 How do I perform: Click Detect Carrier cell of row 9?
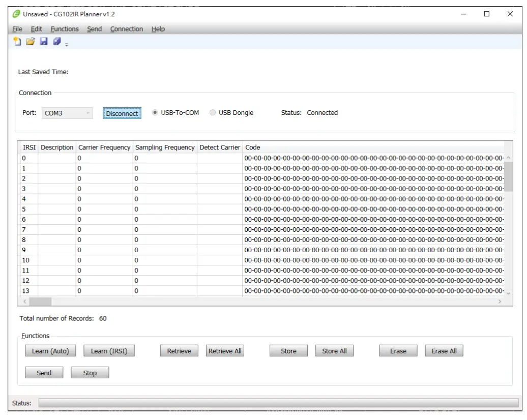coord(220,250)
